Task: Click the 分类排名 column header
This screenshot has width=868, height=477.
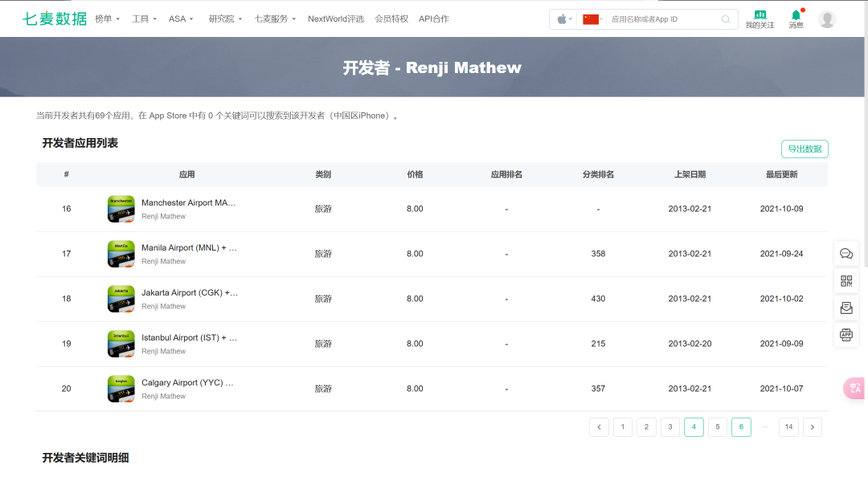Action: pyautogui.click(x=599, y=174)
